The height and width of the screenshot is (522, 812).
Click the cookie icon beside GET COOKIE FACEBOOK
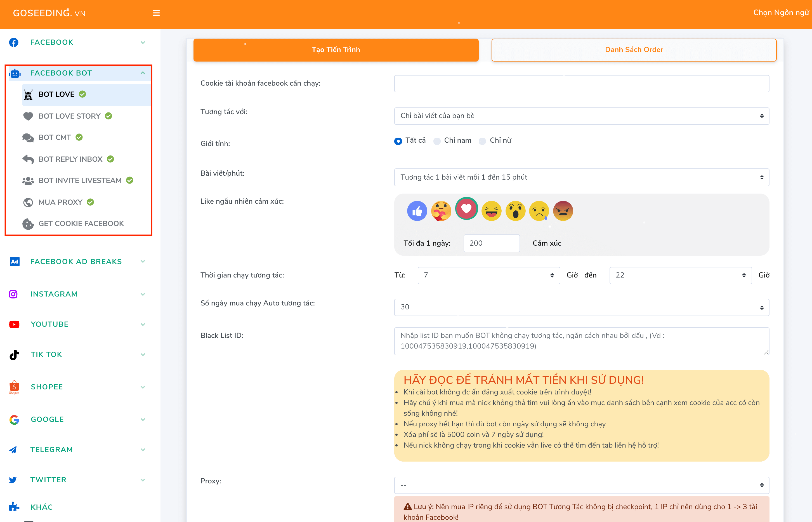click(x=28, y=224)
